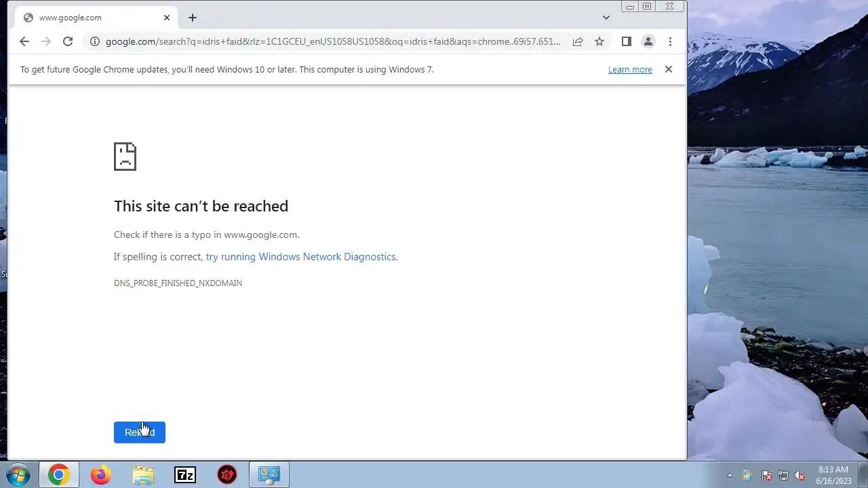Dismiss the Chrome updates info bar
Image resolution: width=868 pixels, height=488 pixels.
(669, 69)
